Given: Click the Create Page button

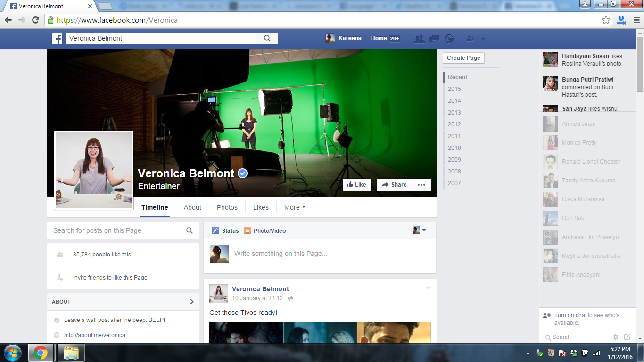Looking at the screenshot, I should pos(463,58).
